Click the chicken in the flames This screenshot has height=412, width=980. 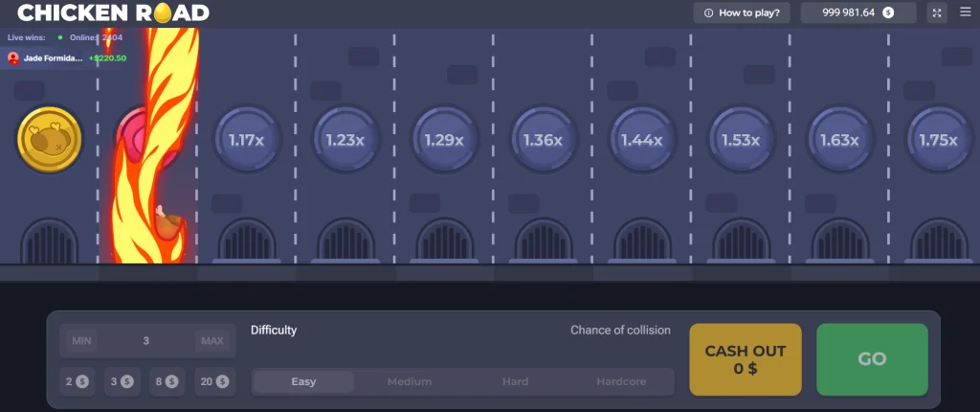pyautogui.click(x=170, y=225)
